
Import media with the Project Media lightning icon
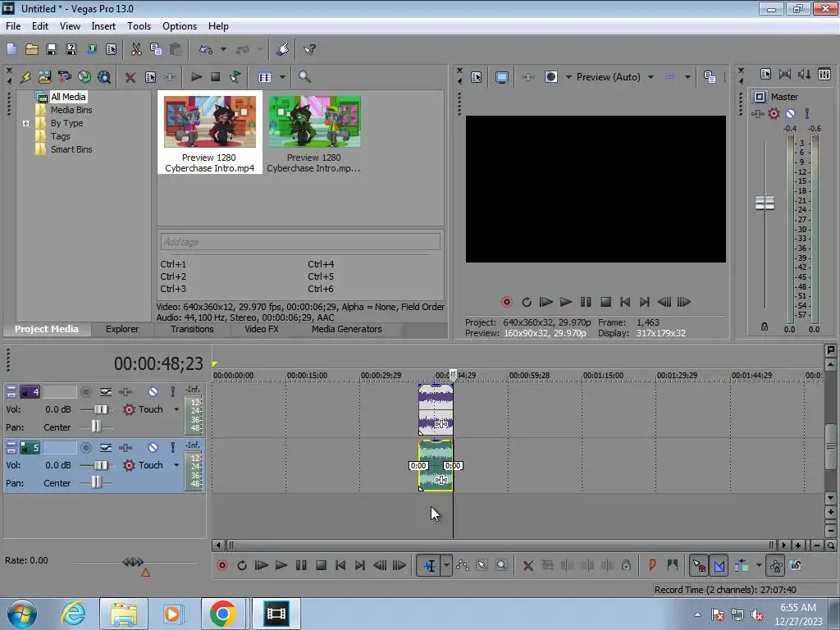[25, 77]
